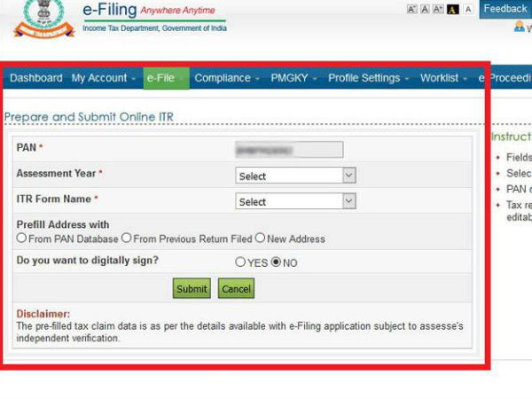Open the ITR Form Name dropdown

pyautogui.click(x=295, y=201)
